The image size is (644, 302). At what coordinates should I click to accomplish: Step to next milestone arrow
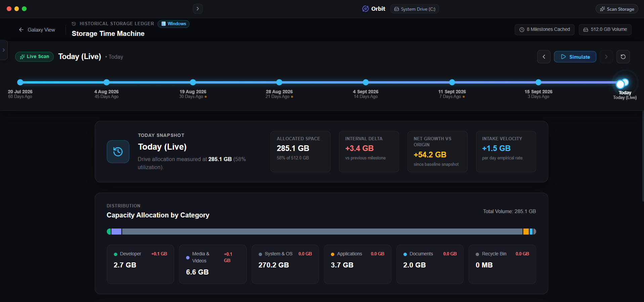pyautogui.click(x=606, y=57)
